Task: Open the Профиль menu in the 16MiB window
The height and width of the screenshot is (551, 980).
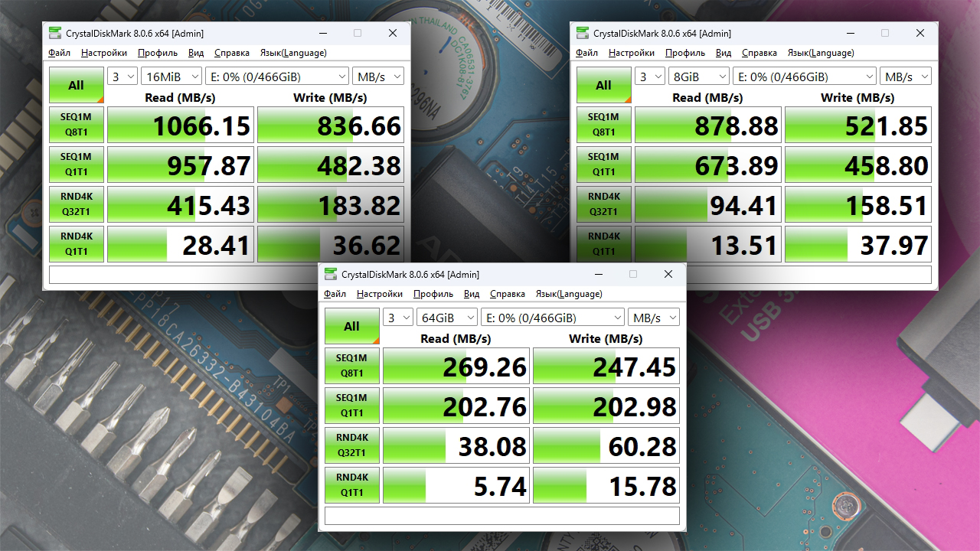Action: (x=158, y=53)
